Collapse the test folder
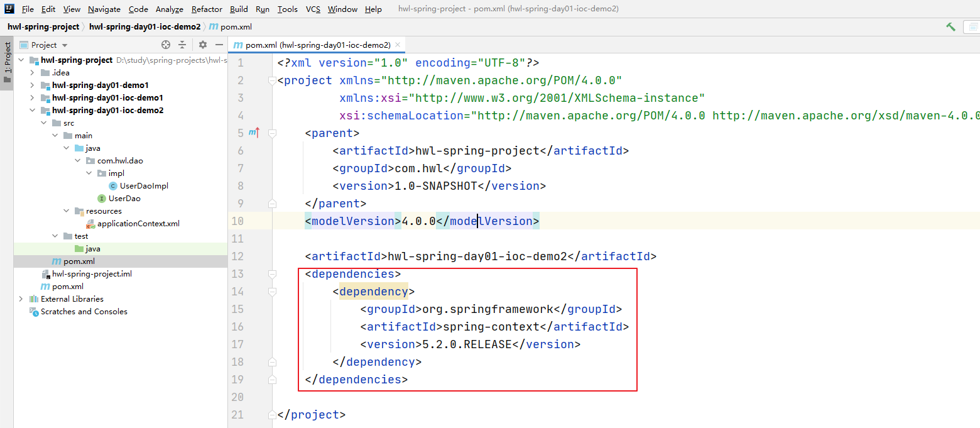This screenshot has height=428, width=980. pos(55,236)
